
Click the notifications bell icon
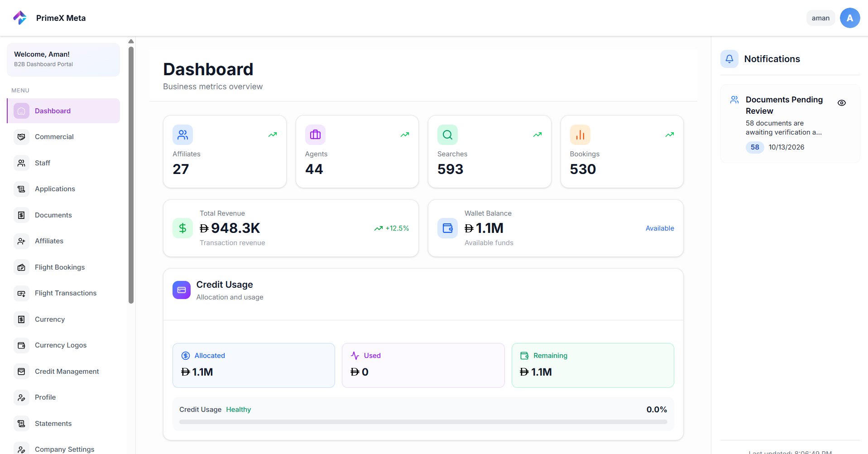pos(729,59)
